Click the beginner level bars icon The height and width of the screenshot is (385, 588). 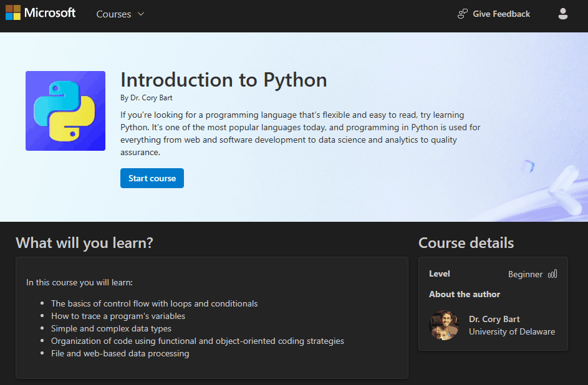pyautogui.click(x=552, y=274)
